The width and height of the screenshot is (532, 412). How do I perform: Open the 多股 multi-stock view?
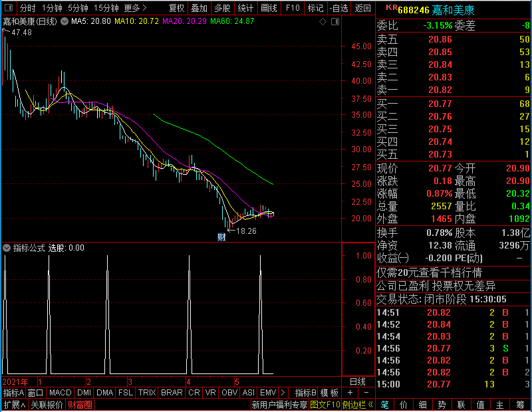point(222,8)
